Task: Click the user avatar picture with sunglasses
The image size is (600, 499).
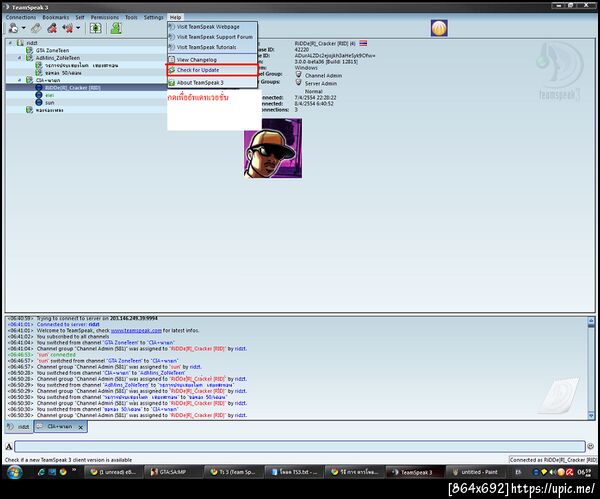Action: (x=273, y=148)
